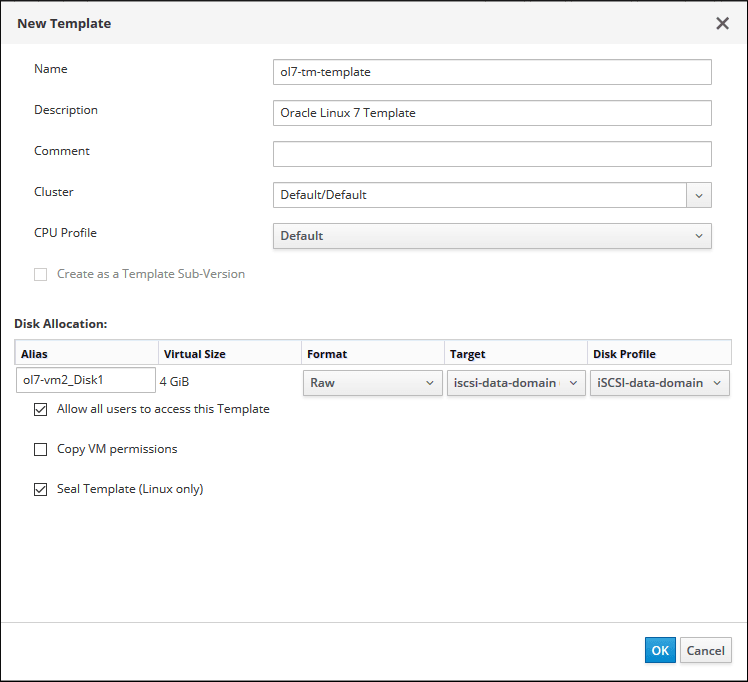Viewport: 748px width, 682px height.
Task: Click the Name input field
Action: pyautogui.click(x=491, y=72)
